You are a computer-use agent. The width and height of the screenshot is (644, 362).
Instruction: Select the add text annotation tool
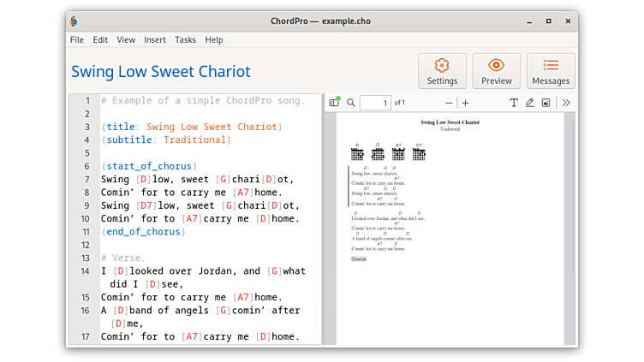tap(514, 103)
